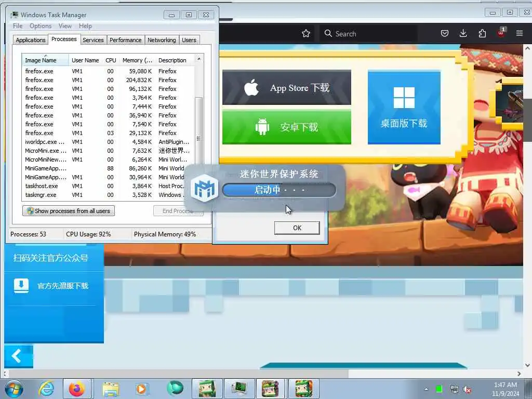Select the Processes tab
The image size is (532, 399).
coord(64,39)
